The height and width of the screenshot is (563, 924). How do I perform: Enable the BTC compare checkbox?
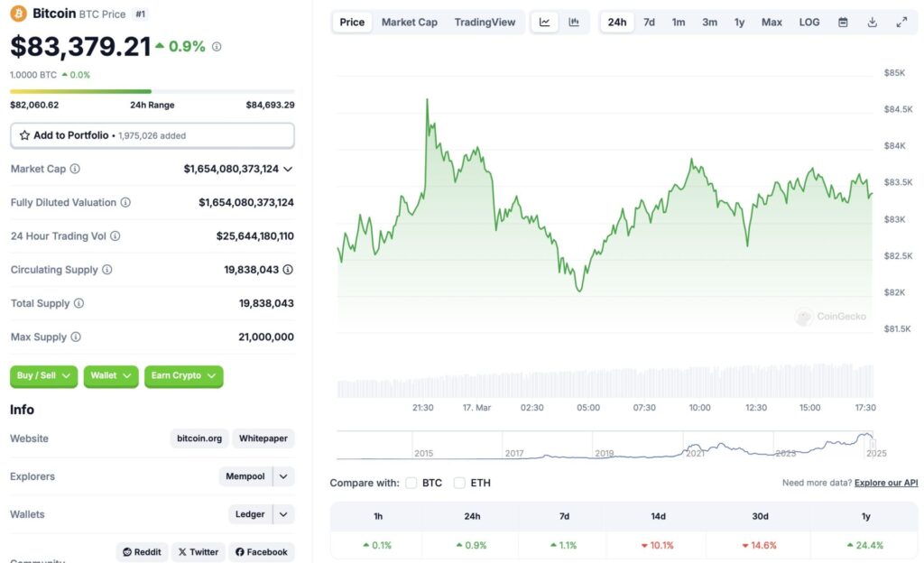pos(411,483)
